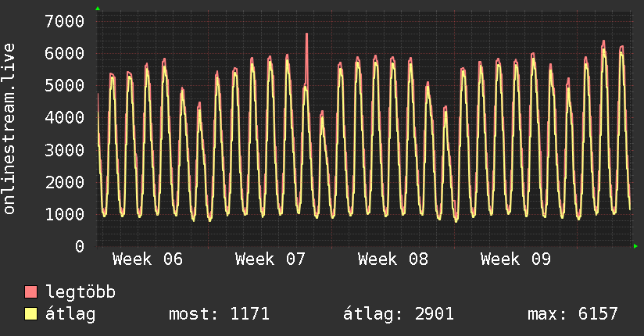The image size is (644, 336).
Task: Select the Week 08 axis label
Action: click(393, 259)
